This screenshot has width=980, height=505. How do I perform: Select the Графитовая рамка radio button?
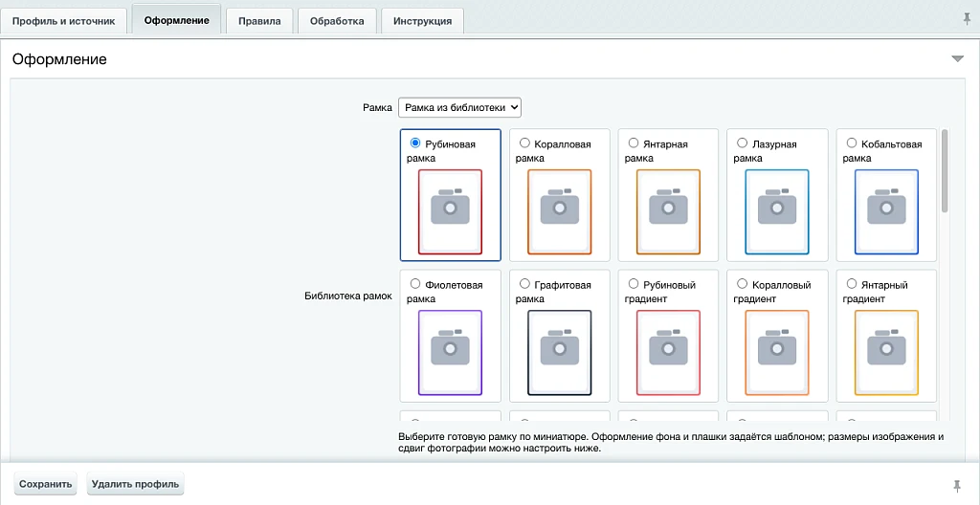tap(524, 284)
